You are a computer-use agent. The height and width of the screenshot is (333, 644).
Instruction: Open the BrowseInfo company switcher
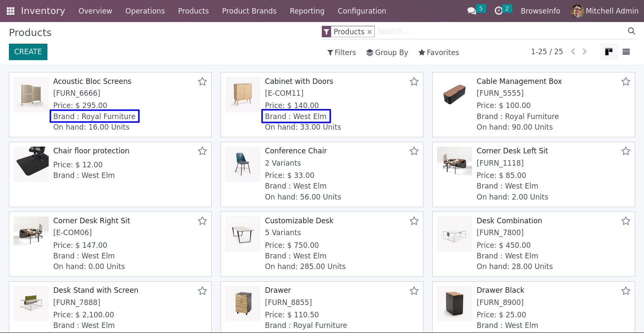540,11
